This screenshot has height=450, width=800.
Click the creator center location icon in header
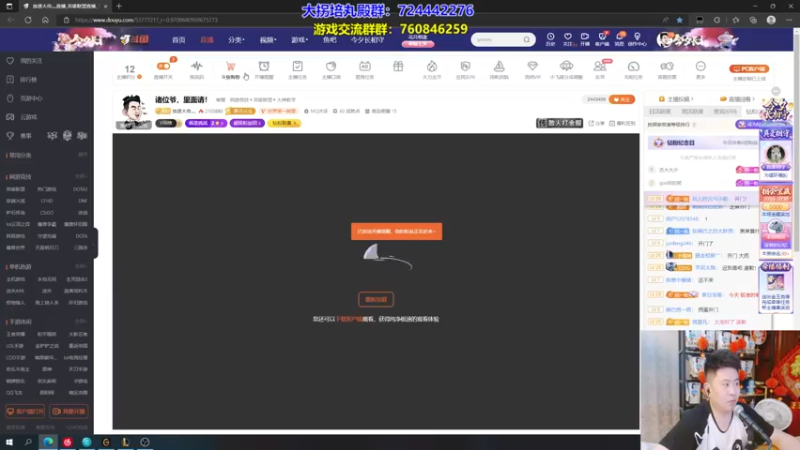click(637, 37)
